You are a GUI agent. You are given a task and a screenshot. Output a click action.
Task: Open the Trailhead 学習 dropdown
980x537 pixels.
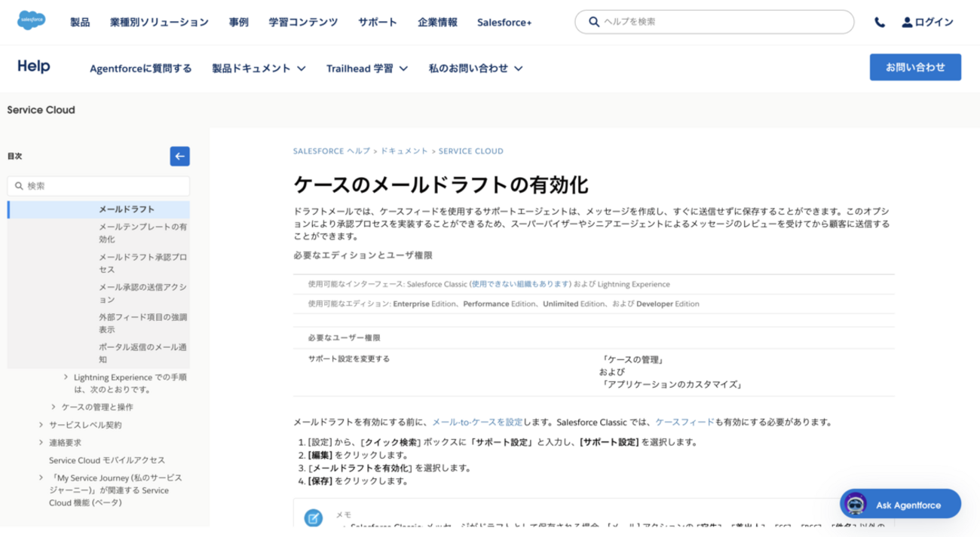coord(367,69)
